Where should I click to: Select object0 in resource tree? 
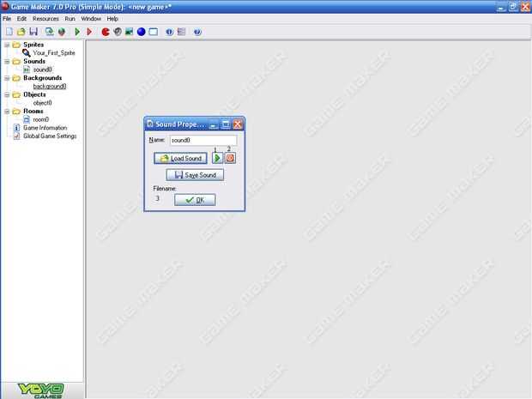tap(42, 103)
